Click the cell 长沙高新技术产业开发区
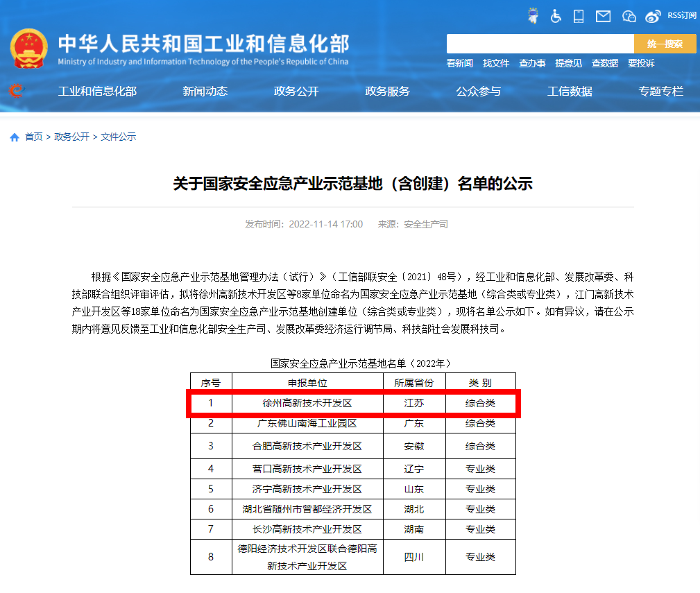The height and width of the screenshot is (593, 700). click(x=307, y=529)
